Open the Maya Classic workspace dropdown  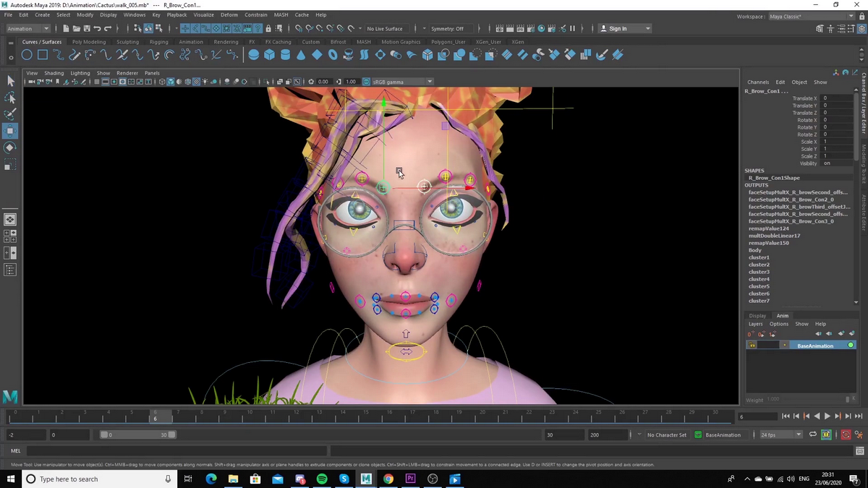tap(811, 16)
